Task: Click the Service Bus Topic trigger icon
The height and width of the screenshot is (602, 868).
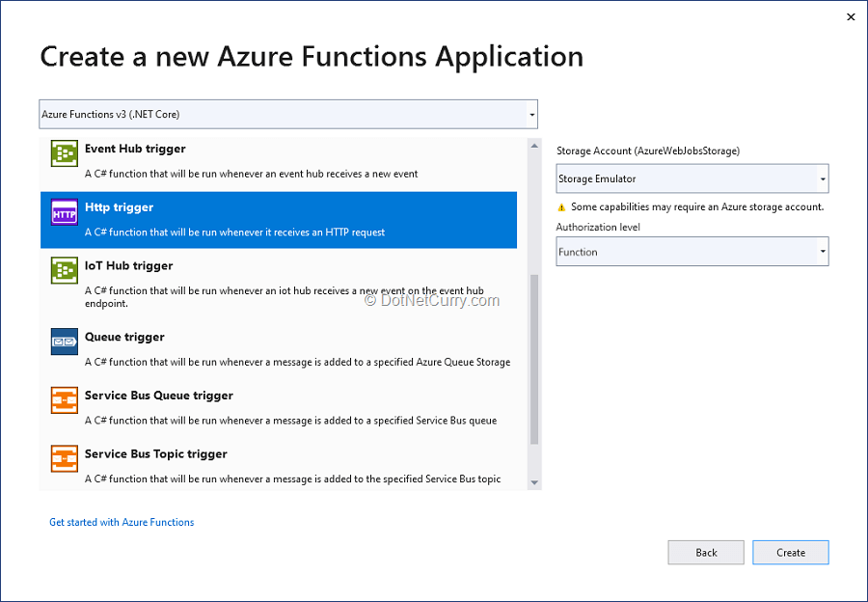Action: point(65,458)
